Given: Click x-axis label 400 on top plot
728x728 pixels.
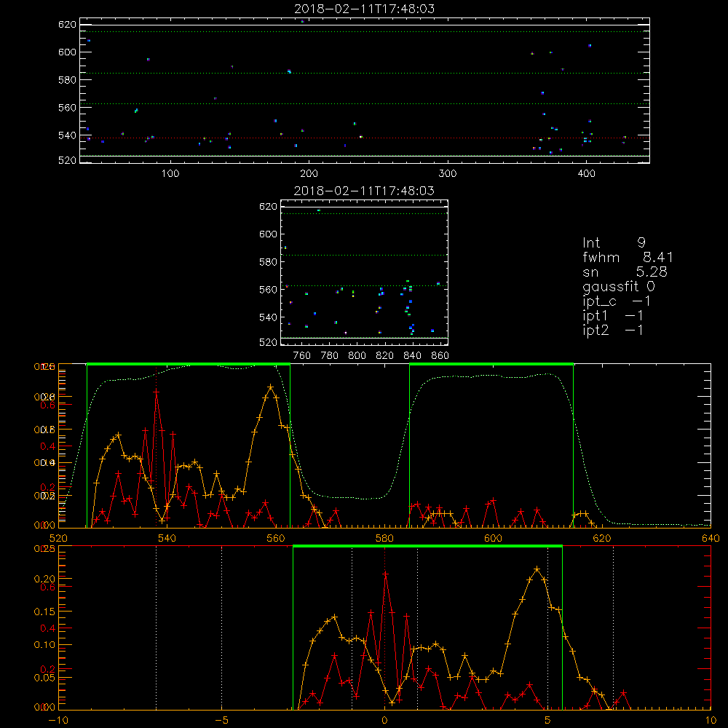Looking at the screenshot, I should click(x=586, y=174).
